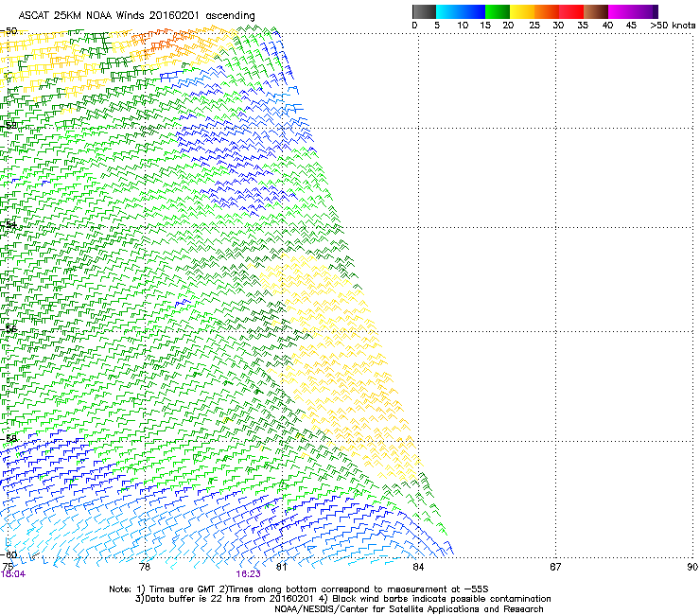This screenshot has height=615, width=700.
Task: Click the brown 35-40 knots color segment
Action: [x=596, y=11]
